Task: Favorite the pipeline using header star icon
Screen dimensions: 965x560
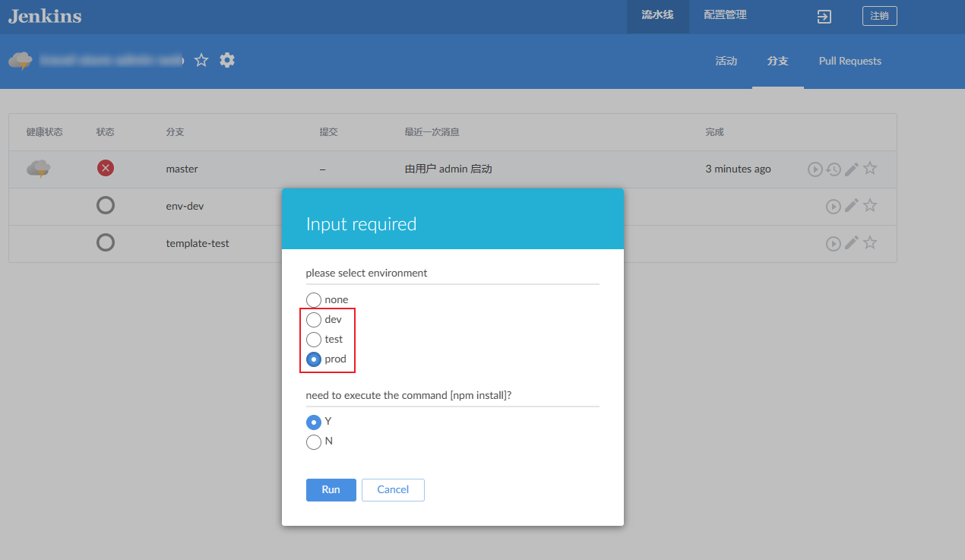Action: pos(201,60)
